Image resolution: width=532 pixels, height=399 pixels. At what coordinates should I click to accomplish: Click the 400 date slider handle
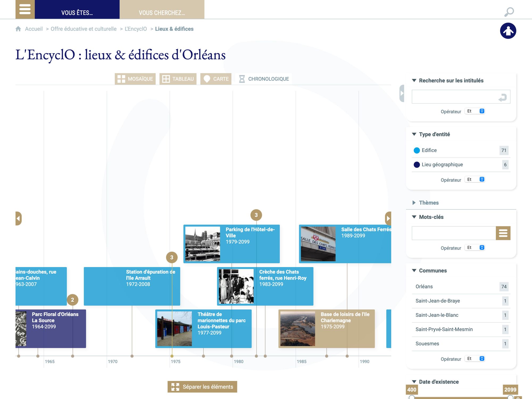pos(412,397)
